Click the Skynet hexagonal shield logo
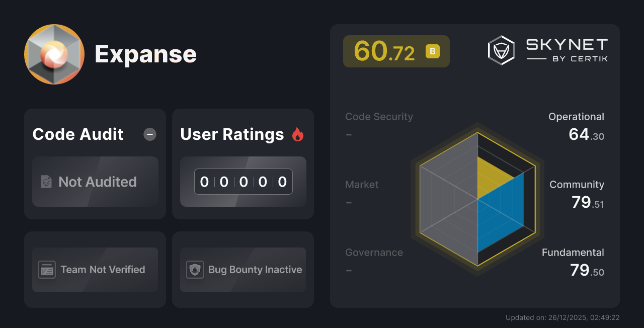The image size is (644, 328). click(500, 50)
